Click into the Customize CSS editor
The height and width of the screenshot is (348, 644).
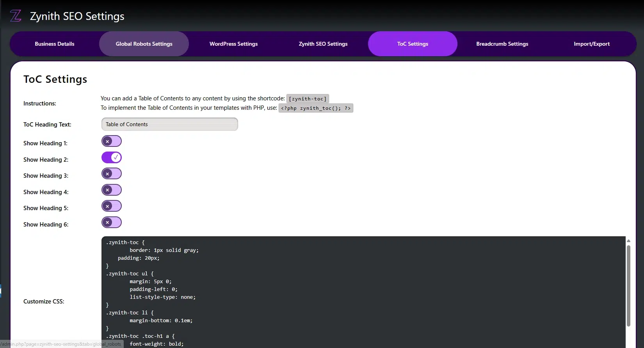[363, 292]
